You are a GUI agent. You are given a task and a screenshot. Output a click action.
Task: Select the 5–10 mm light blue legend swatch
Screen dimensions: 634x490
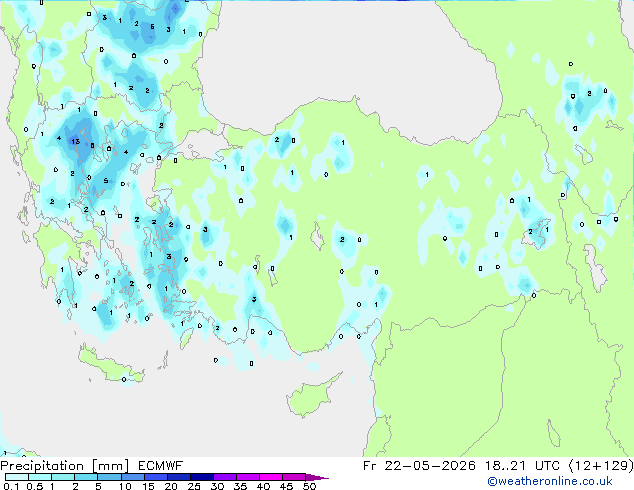click(109, 477)
